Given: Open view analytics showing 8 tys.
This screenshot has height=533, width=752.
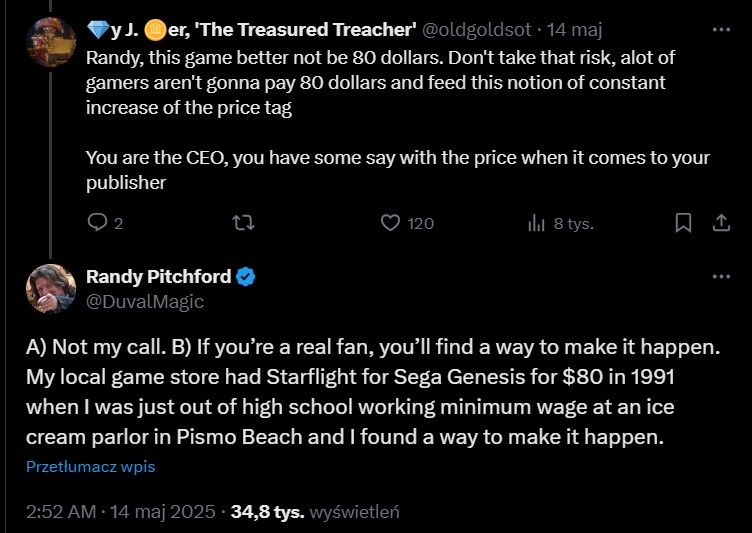Looking at the screenshot, I should coord(536,223).
